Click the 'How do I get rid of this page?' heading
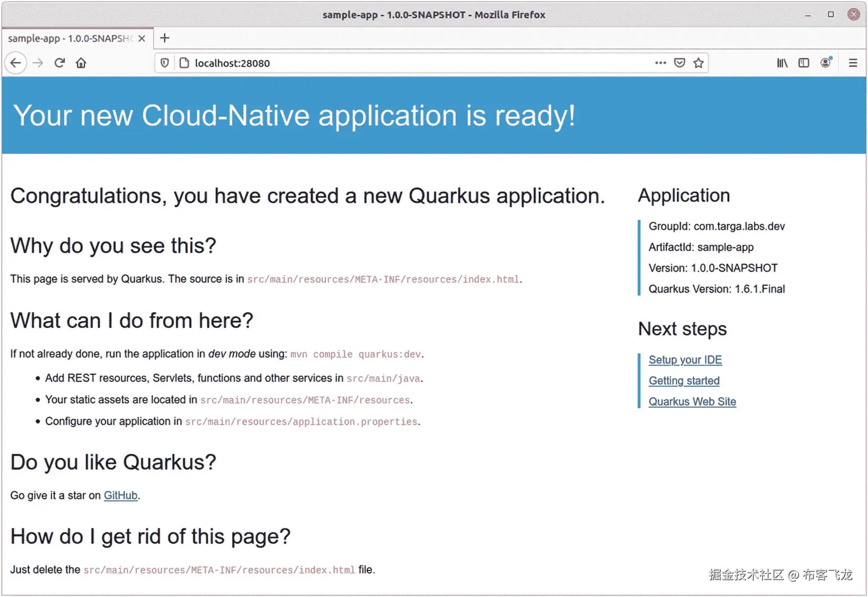 (150, 537)
